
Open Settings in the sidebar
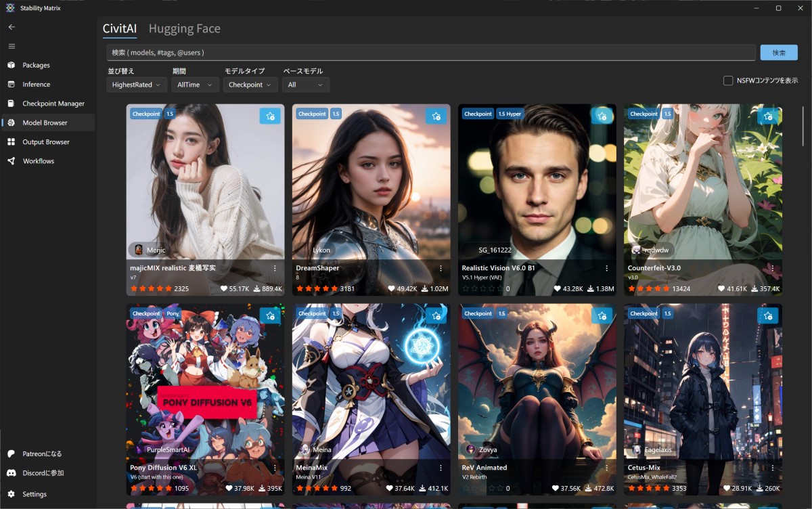(x=47, y=494)
